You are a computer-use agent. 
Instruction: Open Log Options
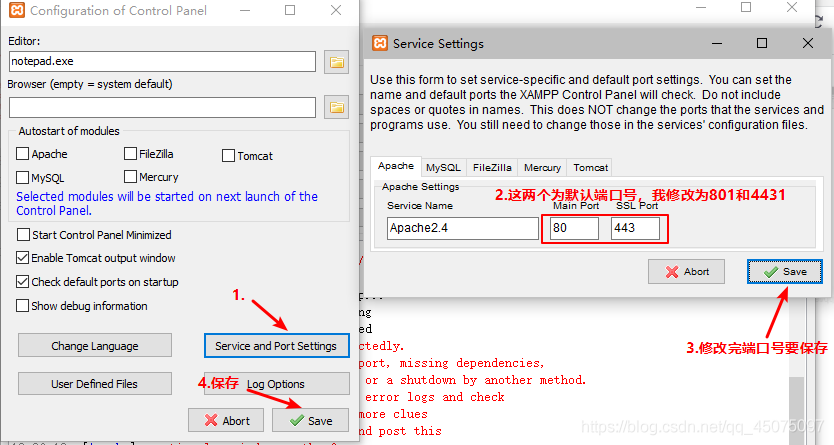[276, 383]
